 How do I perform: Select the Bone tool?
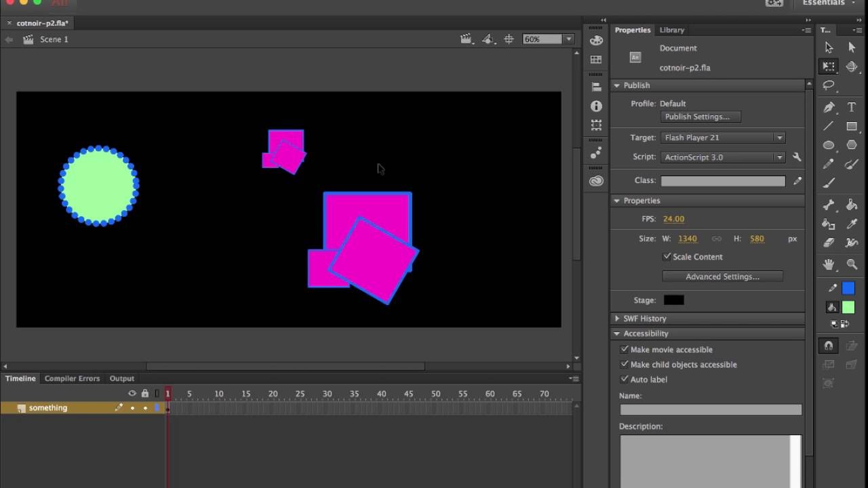829,205
